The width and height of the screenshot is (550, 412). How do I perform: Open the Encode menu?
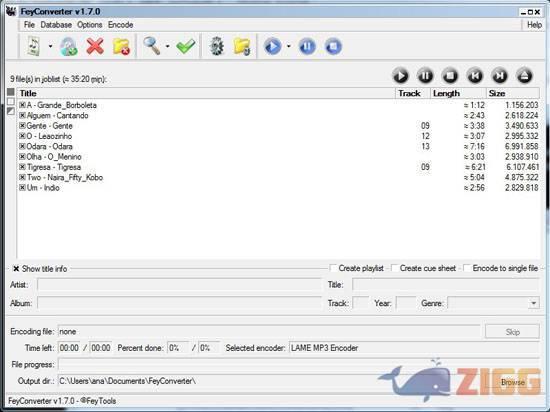click(120, 25)
